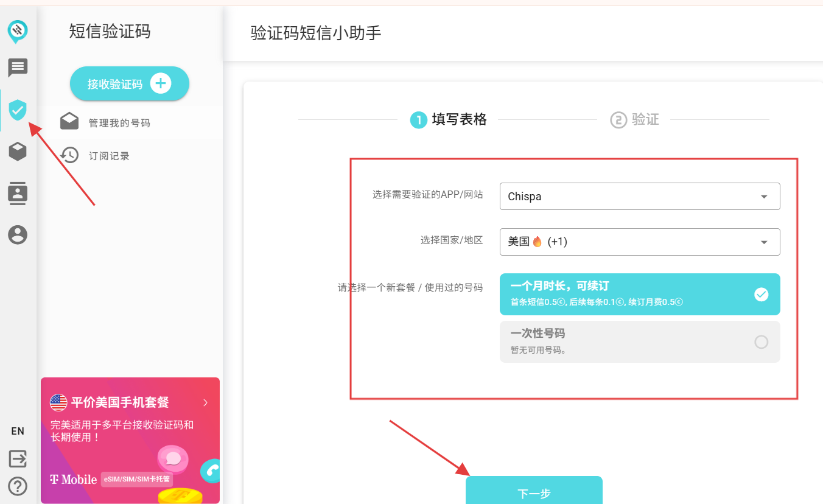Click the envelope icon beside 管理我的号码
The height and width of the screenshot is (504, 823).
(x=69, y=122)
